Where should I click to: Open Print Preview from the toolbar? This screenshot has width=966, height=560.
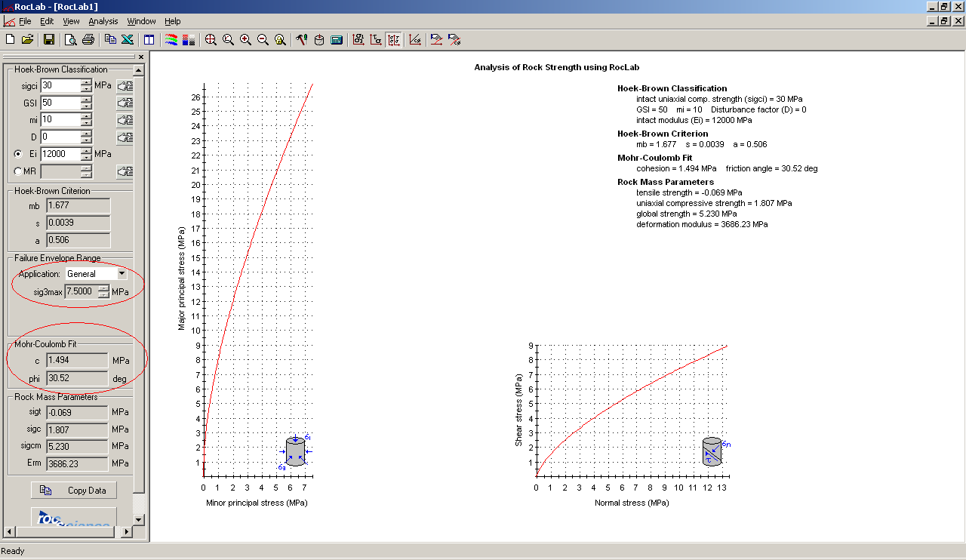(x=70, y=40)
